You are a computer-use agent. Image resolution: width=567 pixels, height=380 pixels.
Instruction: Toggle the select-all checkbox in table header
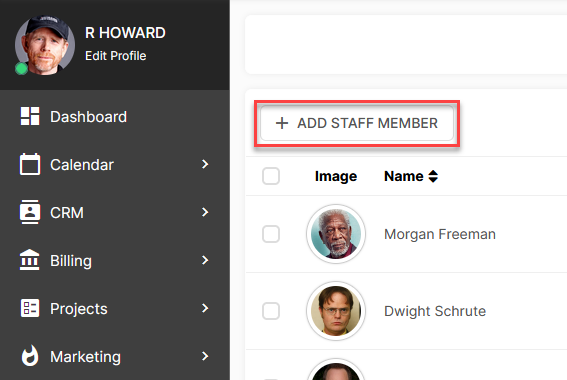271,176
